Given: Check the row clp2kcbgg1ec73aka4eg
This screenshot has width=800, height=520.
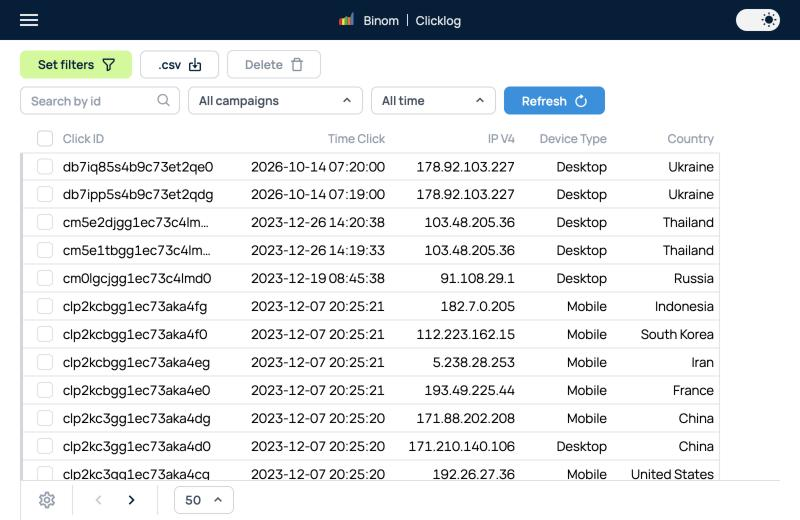Looking at the screenshot, I should tap(45, 362).
